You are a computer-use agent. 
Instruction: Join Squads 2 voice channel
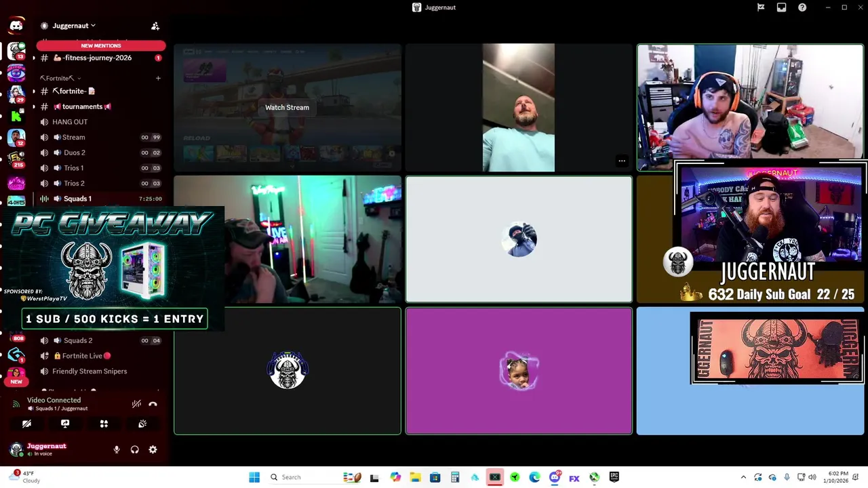(x=100, y=340)
